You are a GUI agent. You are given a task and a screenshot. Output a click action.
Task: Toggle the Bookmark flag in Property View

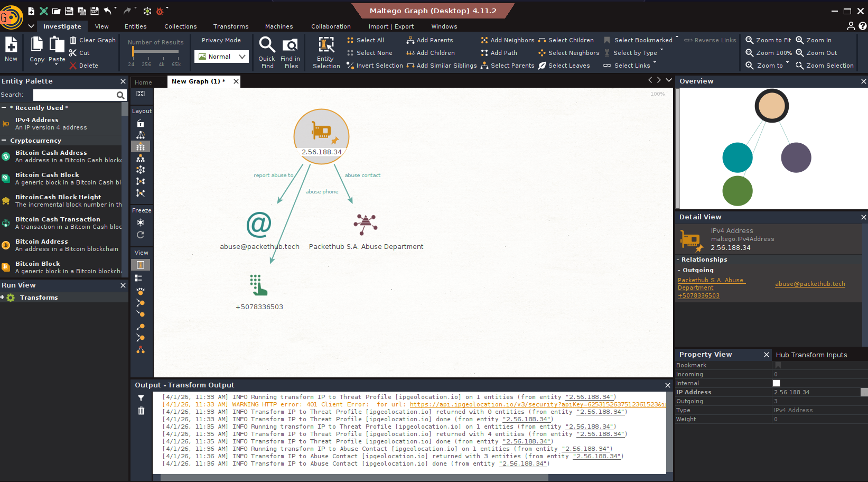pyautogui.click(x=778, y=365)
